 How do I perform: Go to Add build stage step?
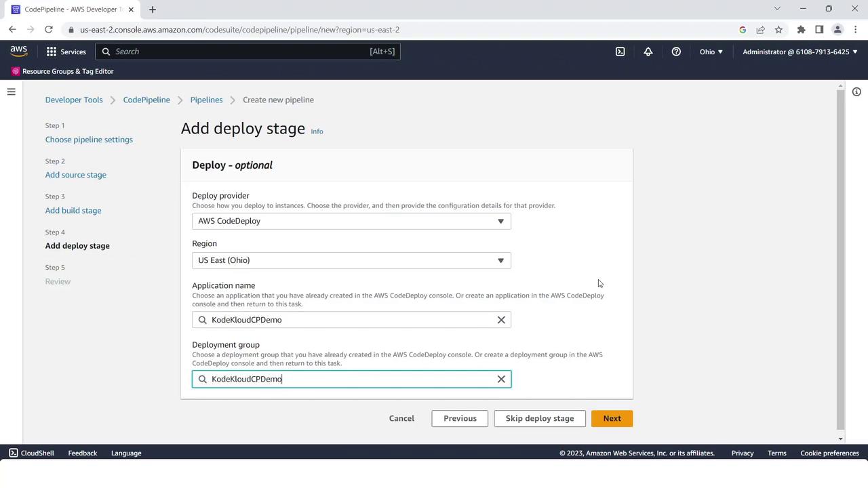(x=73, y=210)
